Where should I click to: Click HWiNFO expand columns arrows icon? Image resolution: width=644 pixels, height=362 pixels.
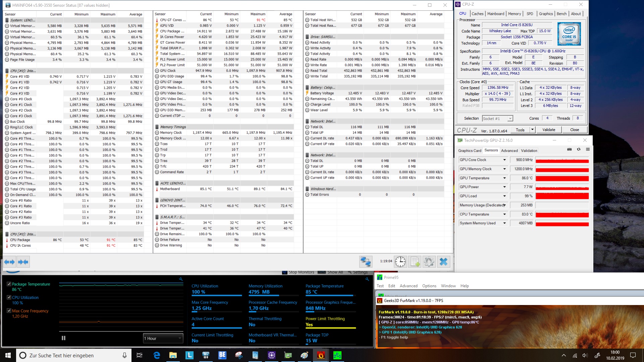tap(9, 262)
